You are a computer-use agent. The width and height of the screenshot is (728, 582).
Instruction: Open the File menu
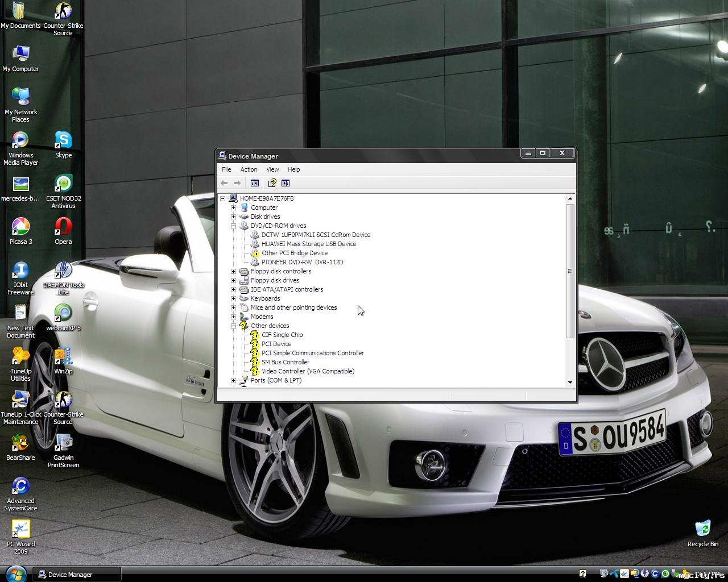point(226,169)
